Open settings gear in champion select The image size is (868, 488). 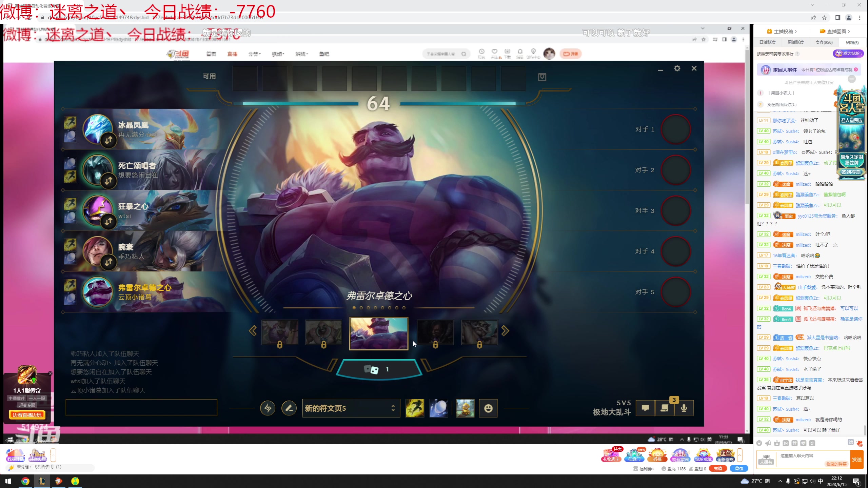point(677,68)
